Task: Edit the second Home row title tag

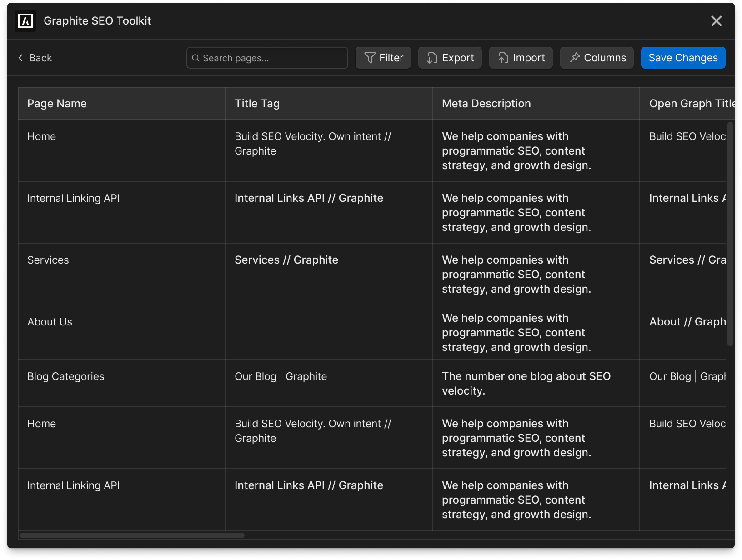Action: tap(329, 438)
